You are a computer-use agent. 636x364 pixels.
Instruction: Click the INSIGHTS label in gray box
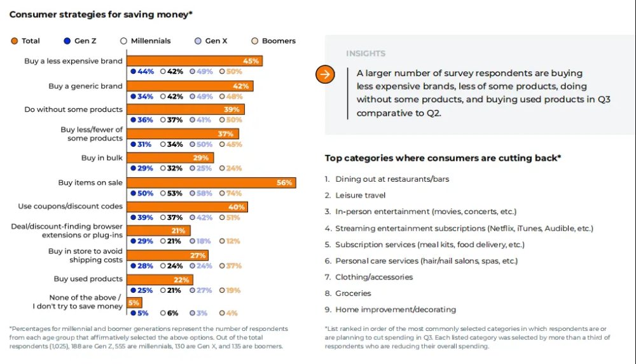(x=366, y=53)
